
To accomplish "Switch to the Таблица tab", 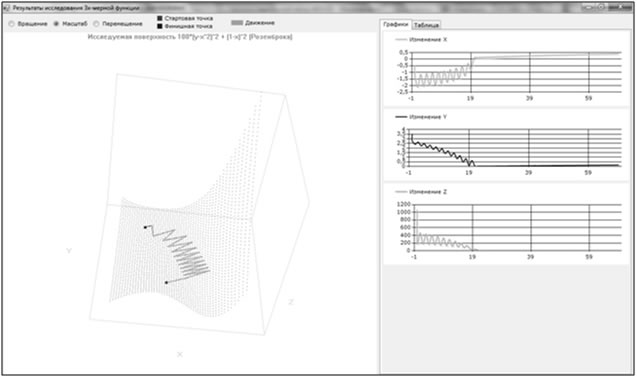I will 426,25.
